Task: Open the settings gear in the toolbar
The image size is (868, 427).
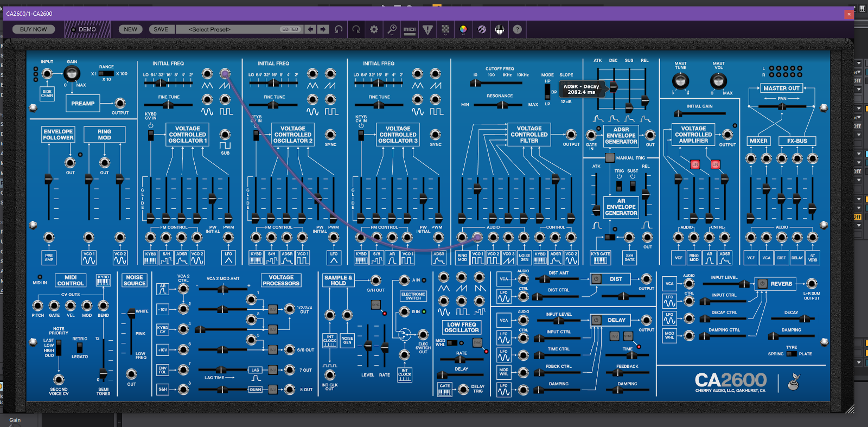Action: tap(374, 29)
